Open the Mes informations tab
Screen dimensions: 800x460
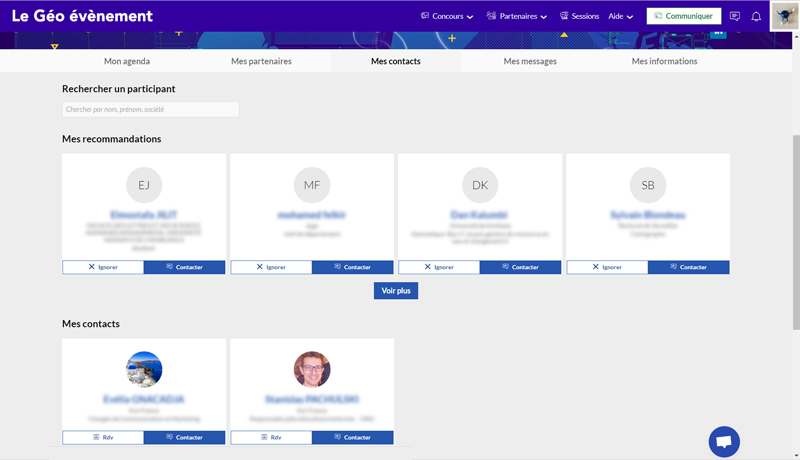(664, 61)
